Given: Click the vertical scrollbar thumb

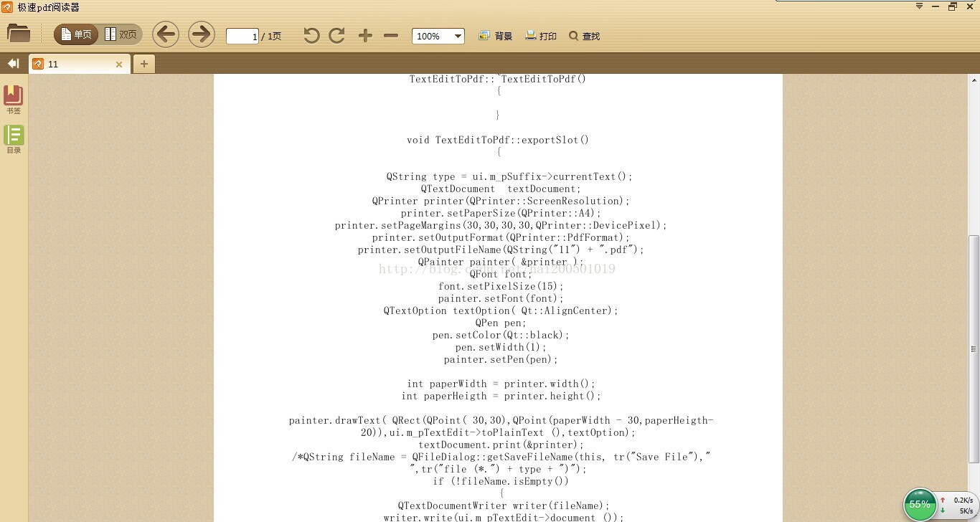Looking at the screenshot, I should [974, 348].
